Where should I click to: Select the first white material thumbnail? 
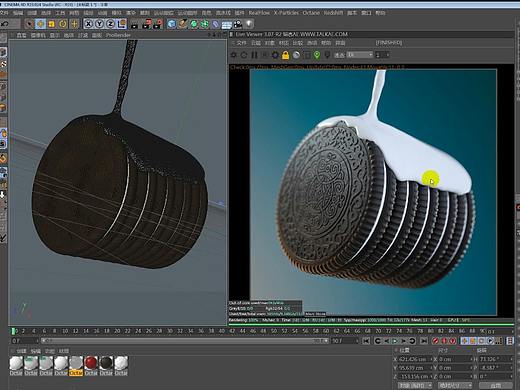[16, 363]
